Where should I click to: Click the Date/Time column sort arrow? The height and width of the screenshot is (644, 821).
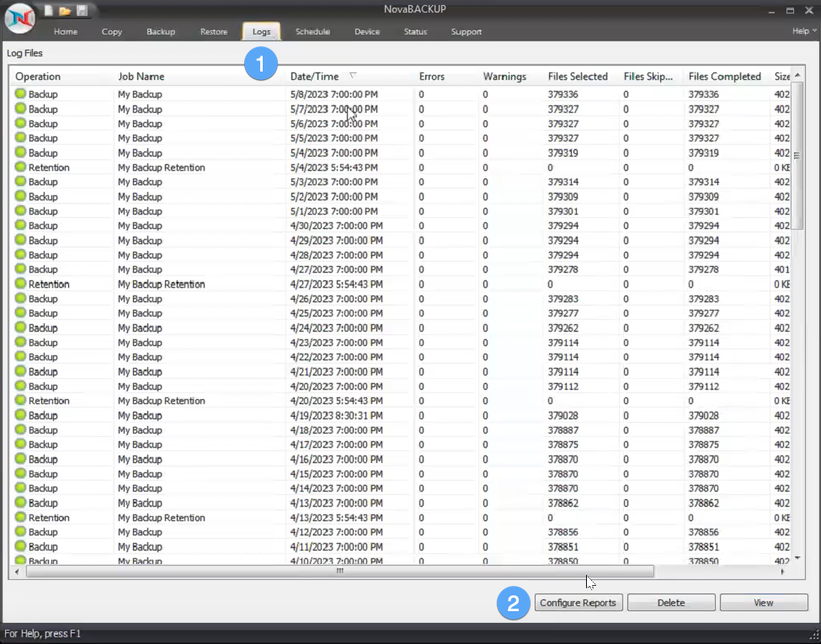point(353,76)
